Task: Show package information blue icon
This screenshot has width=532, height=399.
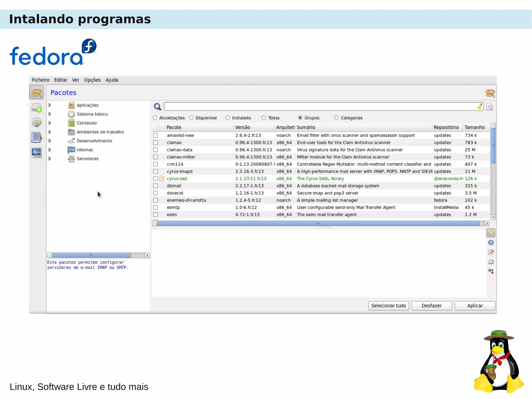Action: point(491,243)
